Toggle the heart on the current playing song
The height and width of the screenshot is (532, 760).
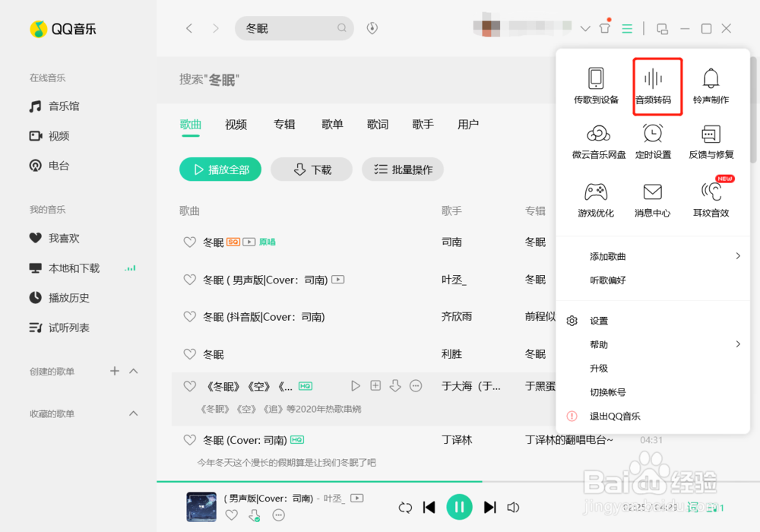(x=232, y=515)
